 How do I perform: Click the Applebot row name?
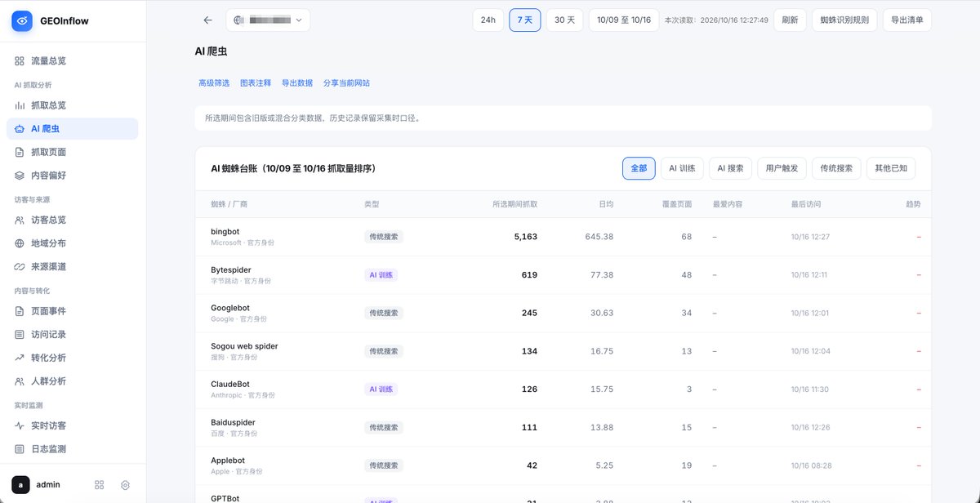(228, 461)
